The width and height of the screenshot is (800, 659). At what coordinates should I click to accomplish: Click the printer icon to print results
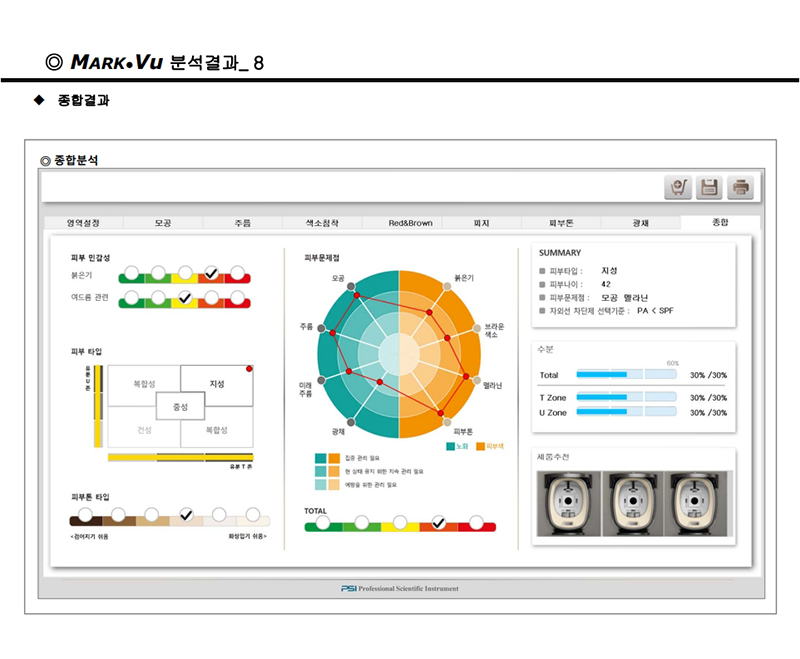point(740,187)
